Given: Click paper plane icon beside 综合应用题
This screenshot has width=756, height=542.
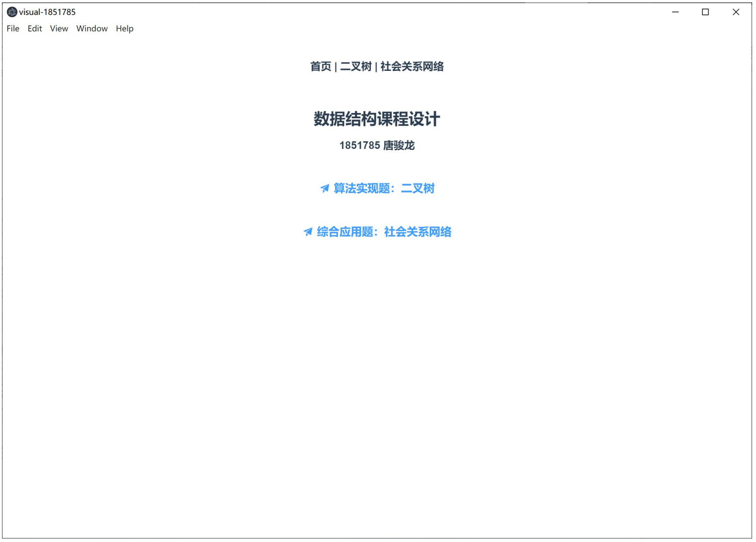Looking at the screenshot, I should pos(308,232).
